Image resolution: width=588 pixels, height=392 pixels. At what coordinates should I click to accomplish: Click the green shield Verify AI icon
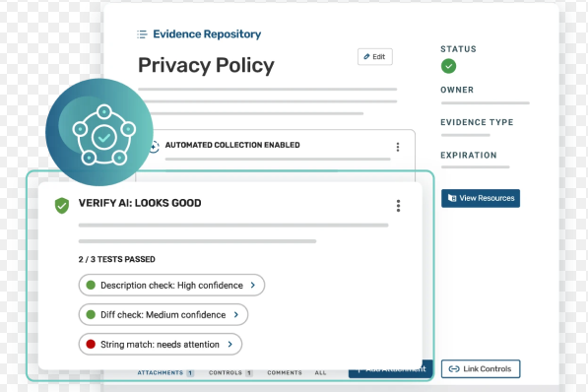[62, 206]
